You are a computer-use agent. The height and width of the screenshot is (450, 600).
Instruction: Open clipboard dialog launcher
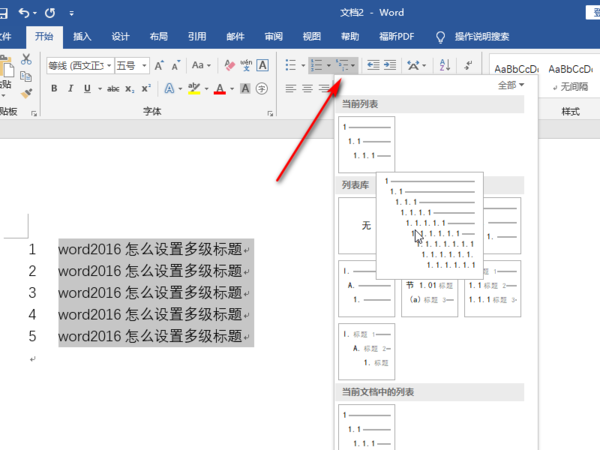tap(34, 113)
